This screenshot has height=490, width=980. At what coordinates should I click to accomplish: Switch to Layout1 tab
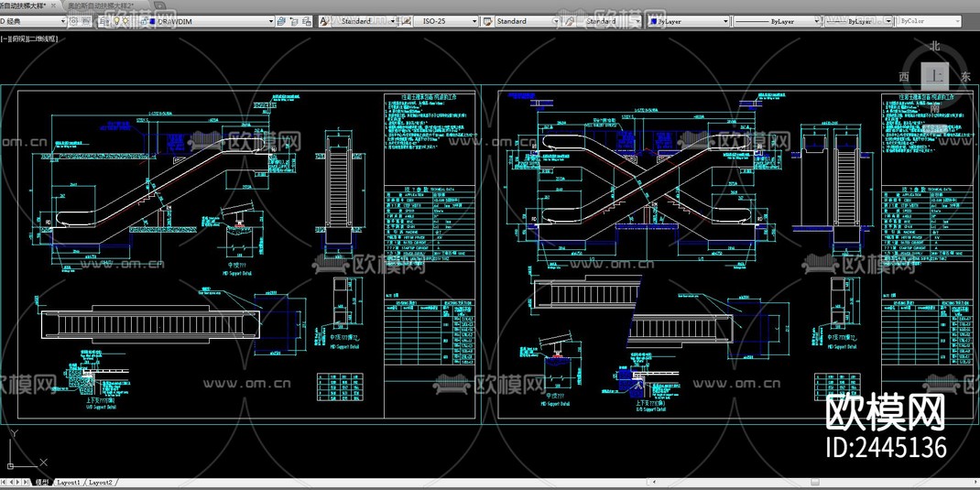pos(68,483)
